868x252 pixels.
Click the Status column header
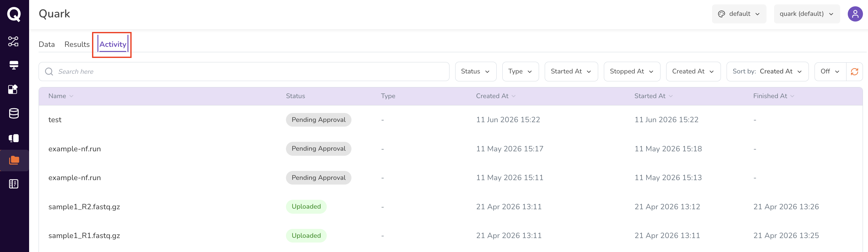click(x=295, y=96)
